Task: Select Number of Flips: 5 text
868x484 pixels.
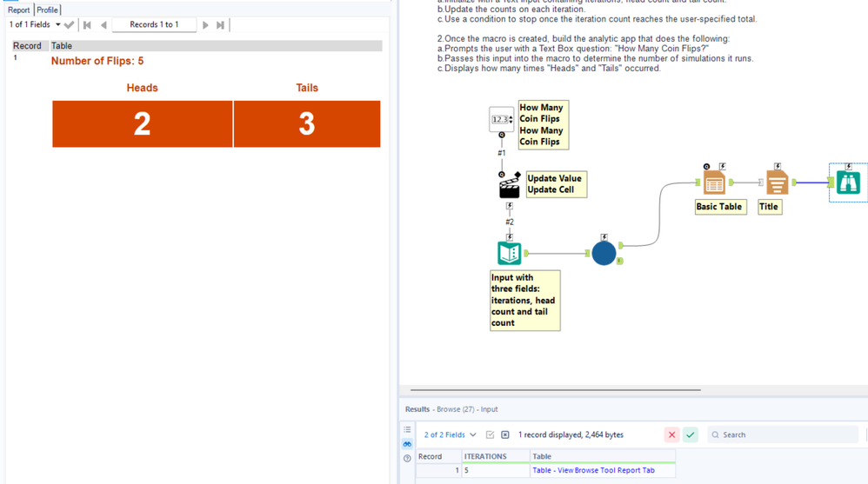Action: tap(97, 61)
